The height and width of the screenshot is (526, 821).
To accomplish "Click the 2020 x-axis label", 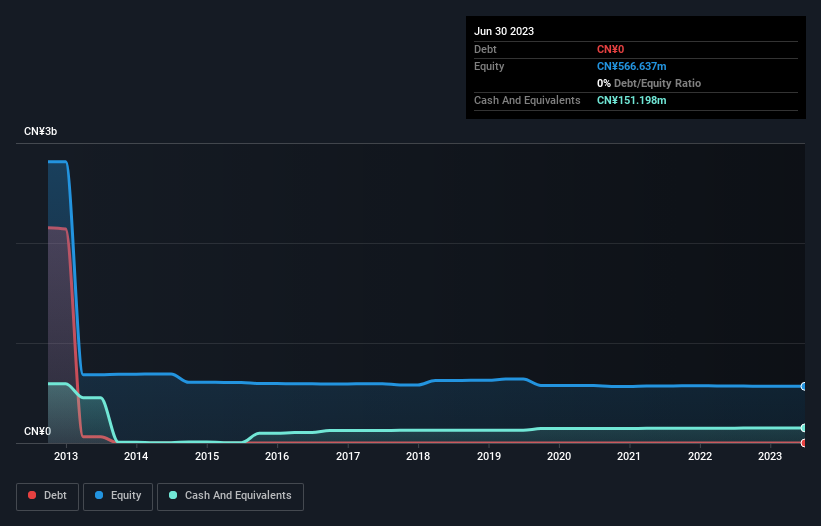I will point(559,456).
